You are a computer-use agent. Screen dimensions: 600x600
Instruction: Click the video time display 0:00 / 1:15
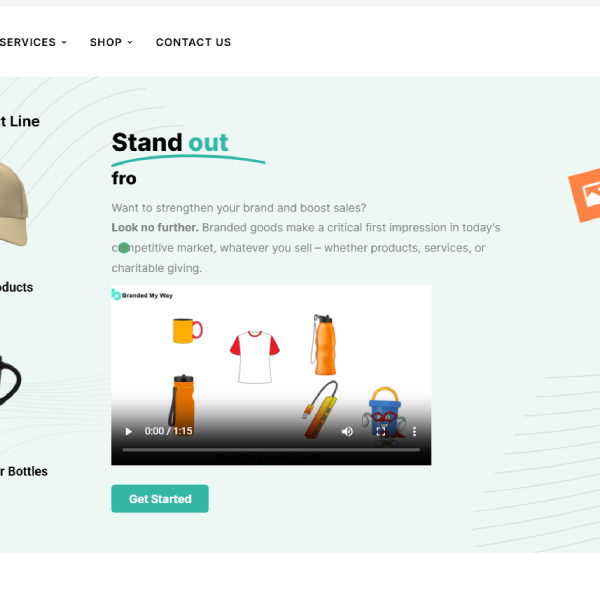tap(168, 431)
